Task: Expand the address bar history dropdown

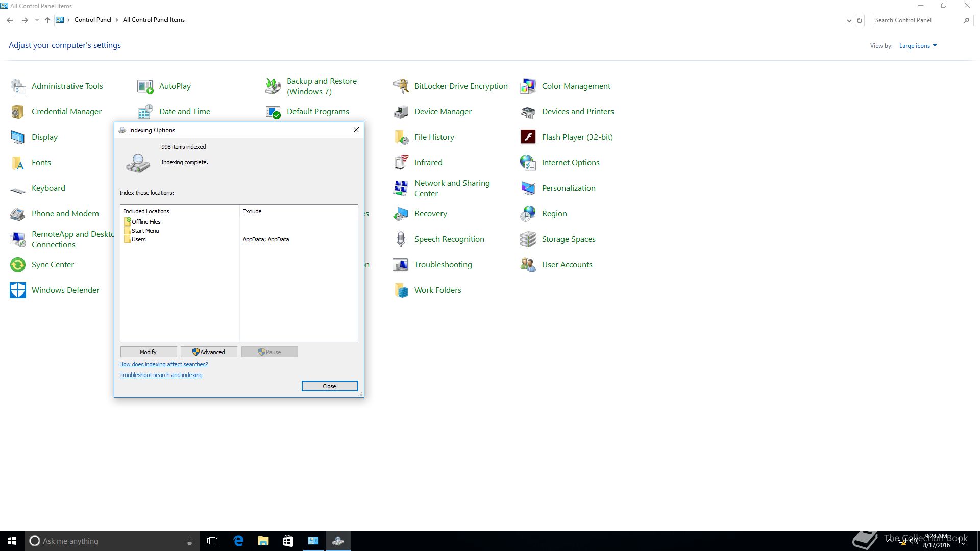Action: tap(849, 20)
